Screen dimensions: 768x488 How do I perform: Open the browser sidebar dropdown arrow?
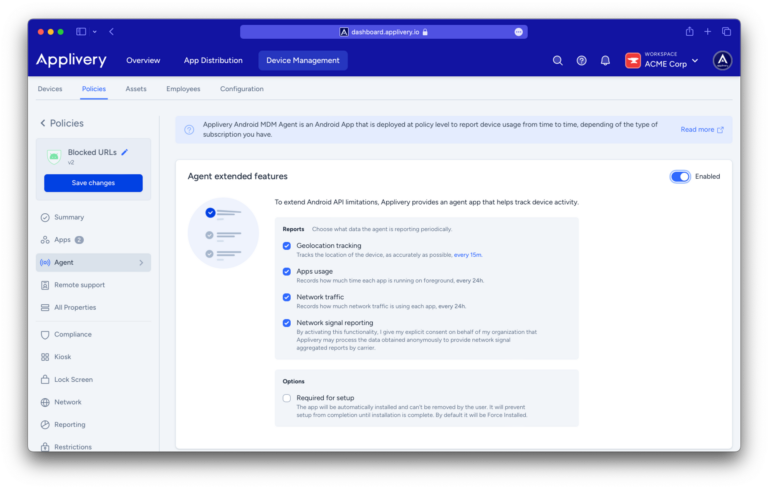[x=95, y=32]
